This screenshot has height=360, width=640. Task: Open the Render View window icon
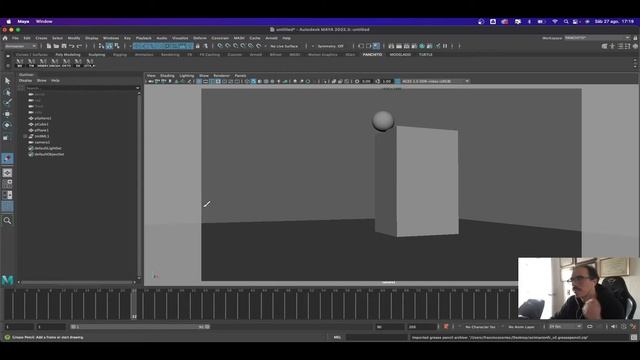coord(391,46)
